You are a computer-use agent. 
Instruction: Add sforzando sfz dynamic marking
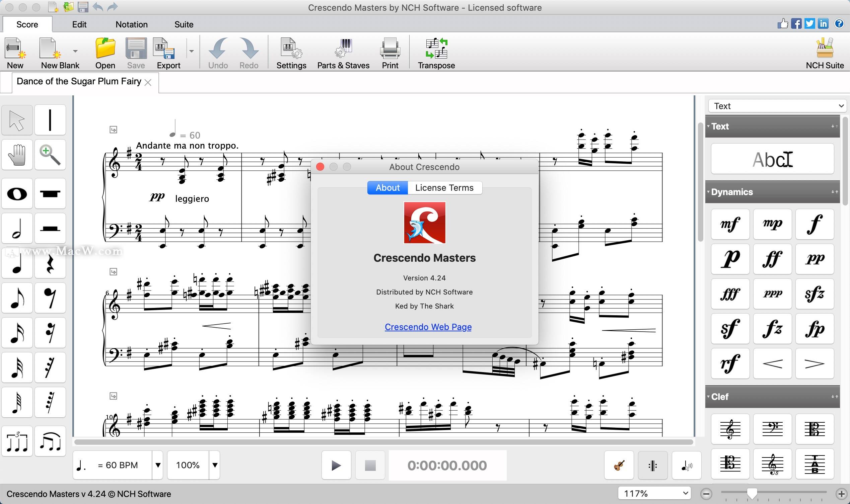814,294
